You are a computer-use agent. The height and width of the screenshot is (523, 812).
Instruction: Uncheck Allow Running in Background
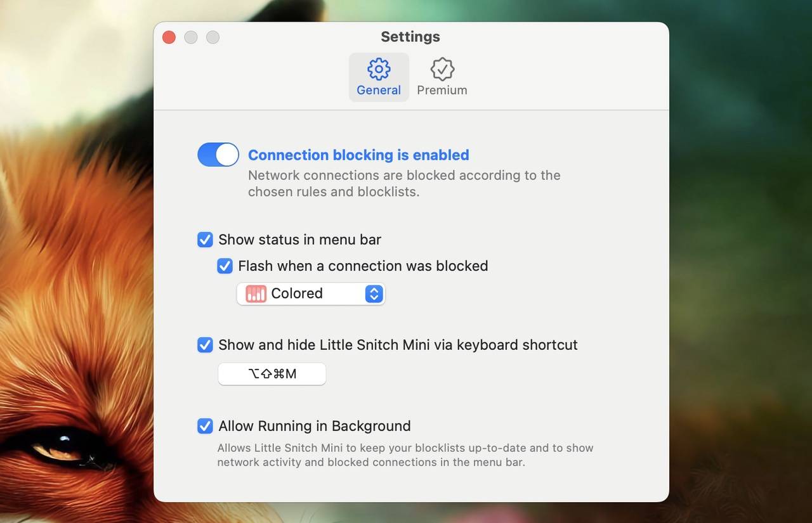click(205, 426)
